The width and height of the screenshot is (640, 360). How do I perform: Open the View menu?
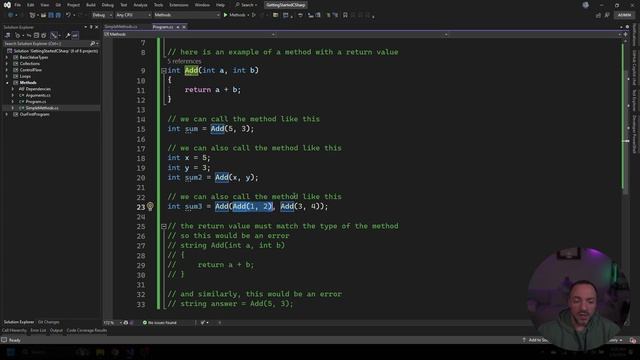[x=44, y=5]
